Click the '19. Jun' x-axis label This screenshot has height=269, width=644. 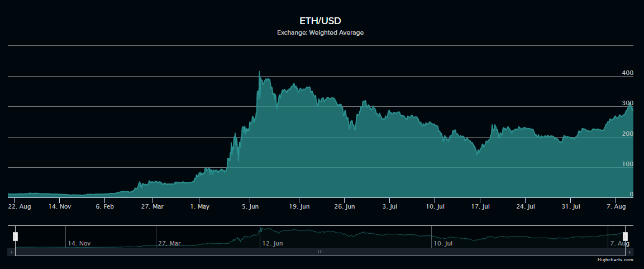coord(299,206)
